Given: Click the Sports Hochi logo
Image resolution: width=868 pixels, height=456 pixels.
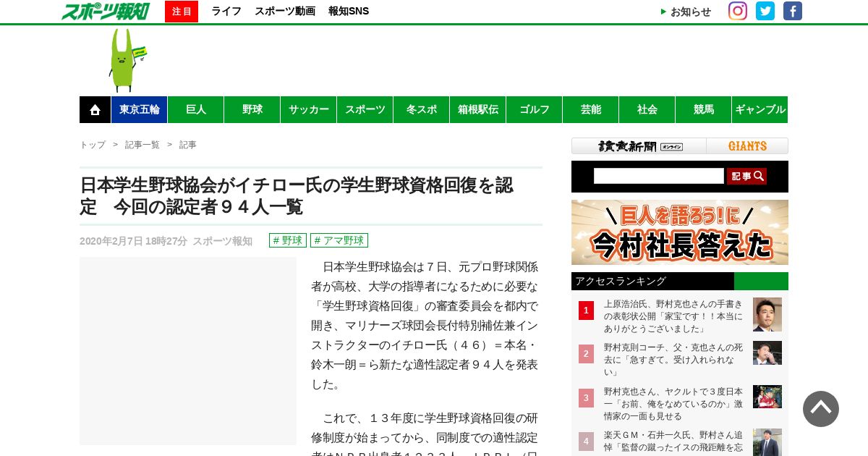Looking at the screenshot, I should [x=105, y=11].
